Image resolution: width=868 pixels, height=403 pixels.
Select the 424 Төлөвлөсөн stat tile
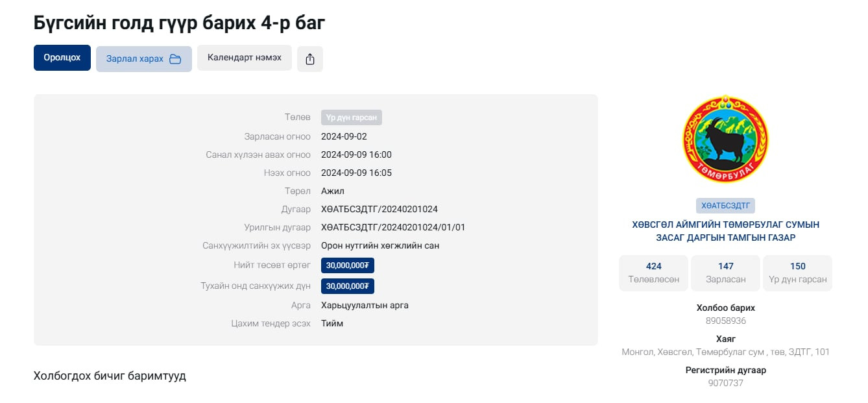tap(653, 273)
